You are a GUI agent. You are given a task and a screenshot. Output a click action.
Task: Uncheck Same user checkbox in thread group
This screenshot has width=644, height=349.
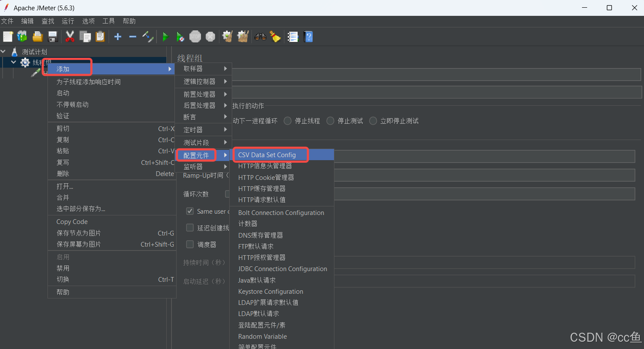pyautogui.click(x=190, y=211)
